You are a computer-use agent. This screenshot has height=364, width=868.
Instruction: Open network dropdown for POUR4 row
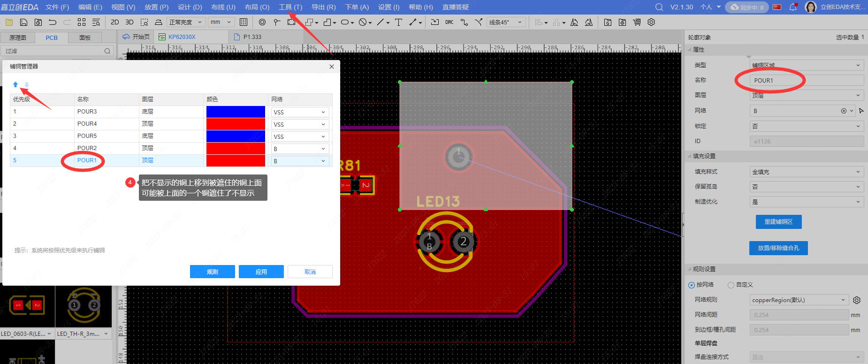[x=300, y=124]
